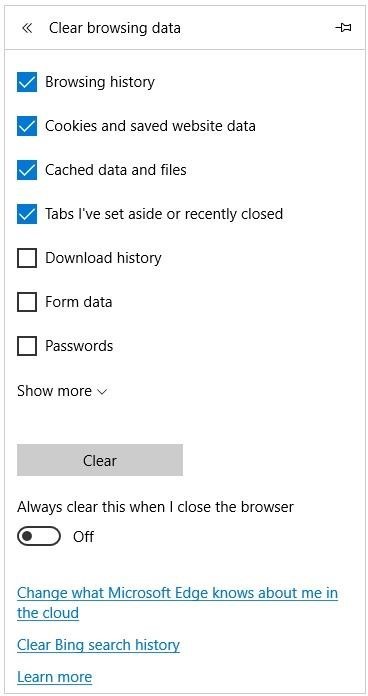
Task: Click the Passwords label text
Action: tap(79, 346)
